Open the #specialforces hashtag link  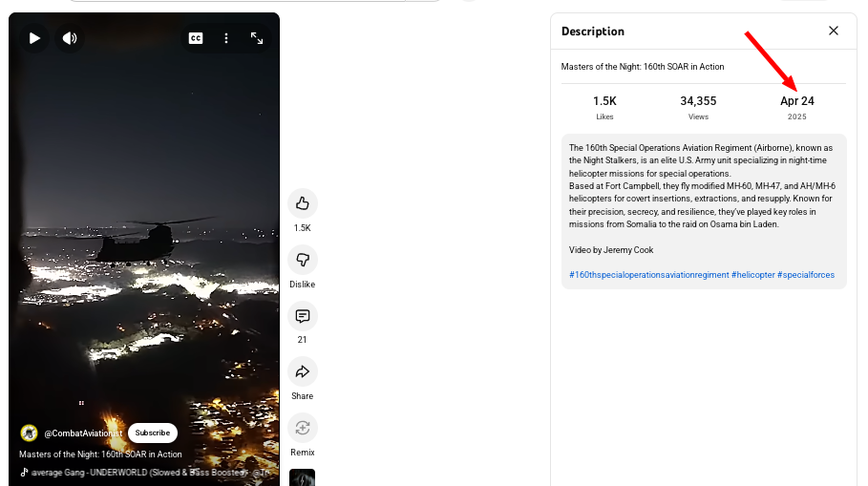(x=806, y=275)
